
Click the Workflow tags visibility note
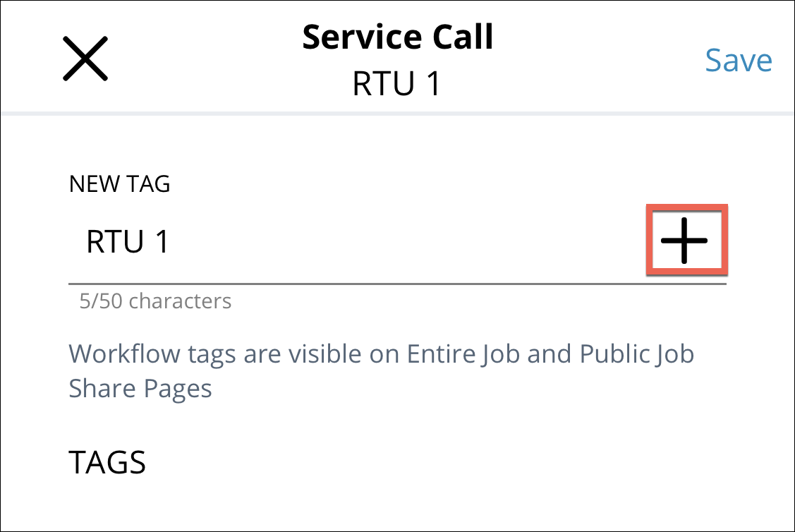tap(381, 370)
